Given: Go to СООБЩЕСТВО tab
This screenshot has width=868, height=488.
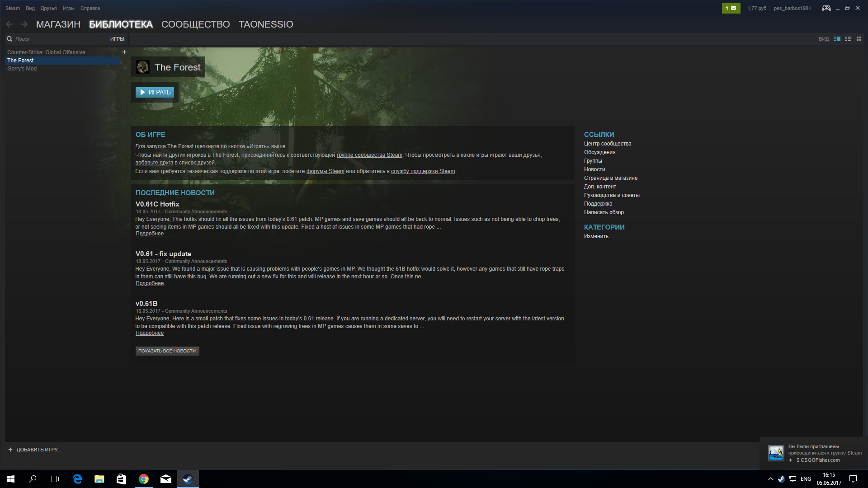Looking at the screenshot, I should pos(195,24).
